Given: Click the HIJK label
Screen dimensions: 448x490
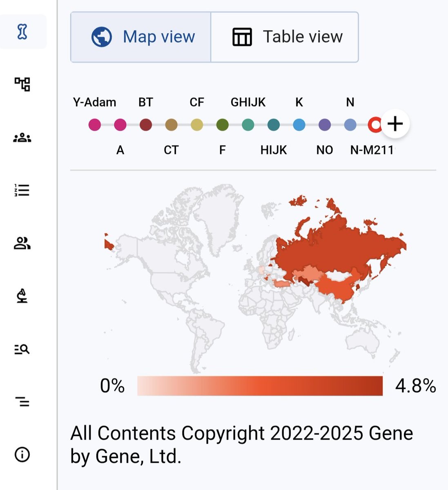Looking at the screenshot, I should coord(274,150).
